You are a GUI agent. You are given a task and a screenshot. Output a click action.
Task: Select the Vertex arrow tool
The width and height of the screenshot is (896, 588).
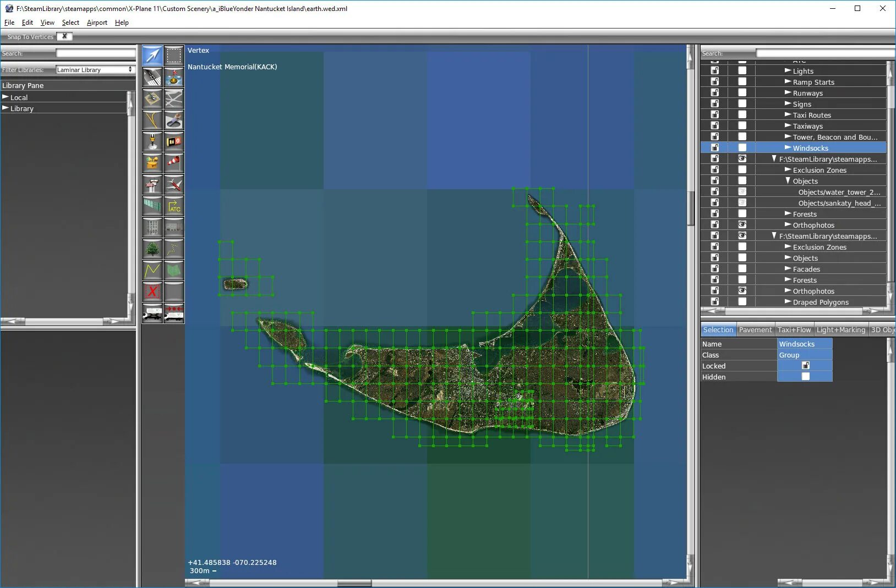(x=152, y=56)
